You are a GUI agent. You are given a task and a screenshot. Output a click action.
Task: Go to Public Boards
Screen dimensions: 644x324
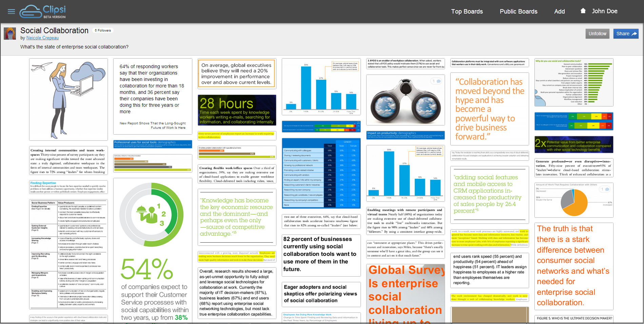click(x=519, y=12)
